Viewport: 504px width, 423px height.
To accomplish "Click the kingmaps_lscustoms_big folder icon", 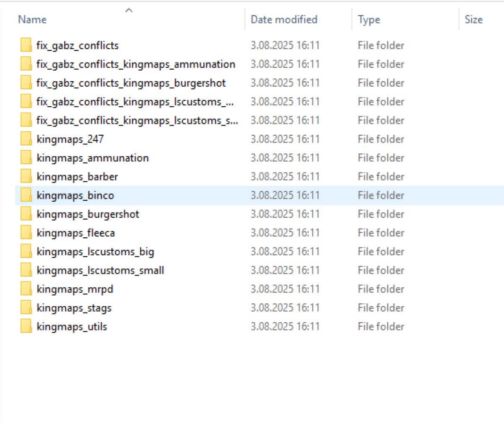I will click(x=26, y=252).
